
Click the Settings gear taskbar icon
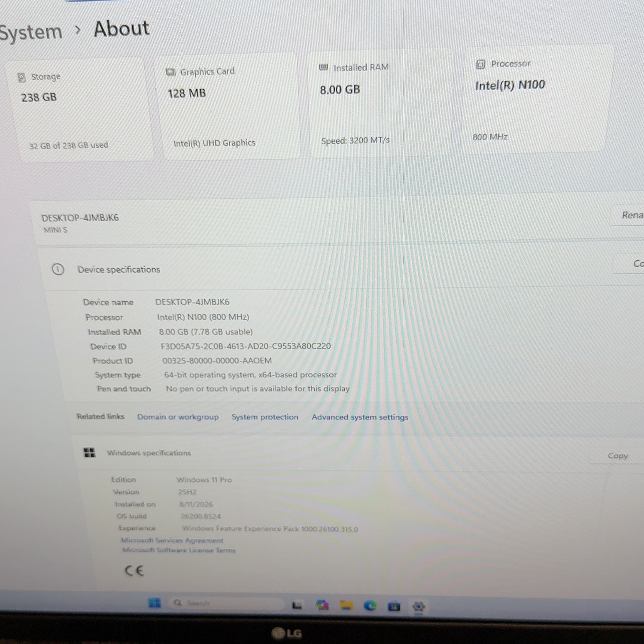tap(418, 606)
